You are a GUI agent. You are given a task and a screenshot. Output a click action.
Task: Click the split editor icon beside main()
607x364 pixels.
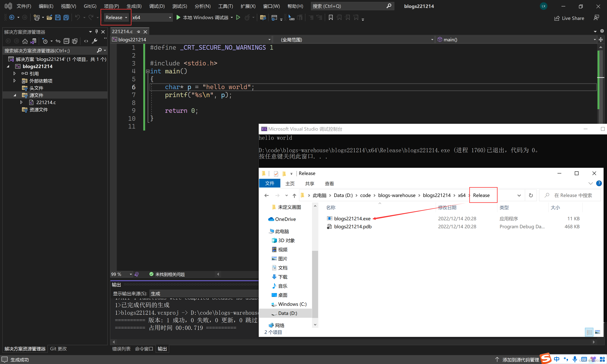pos(601,39)
